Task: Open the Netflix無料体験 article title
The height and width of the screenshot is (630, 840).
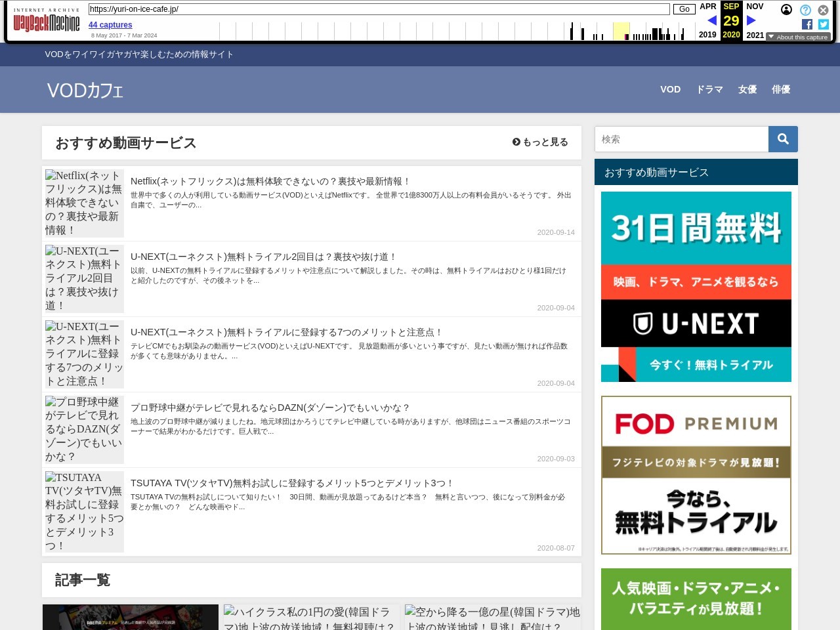Action: 270,181
